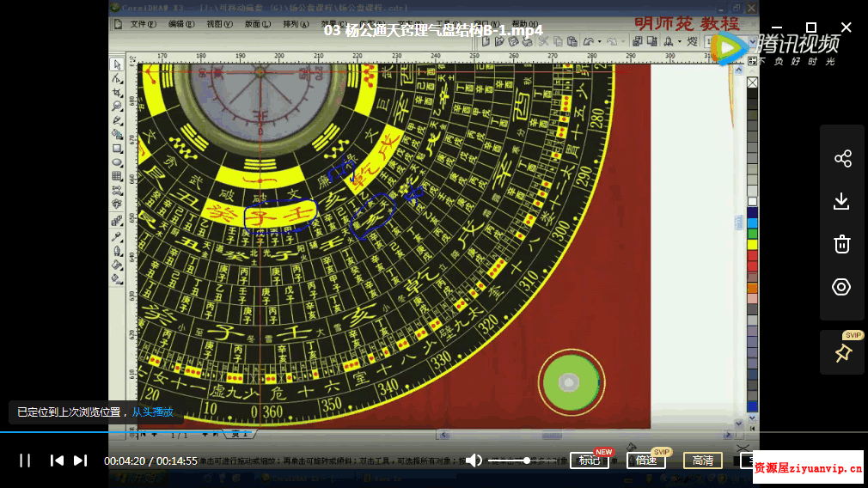Pick the red color swatch in palette
868x488 pixels.
tap(752, 256)
